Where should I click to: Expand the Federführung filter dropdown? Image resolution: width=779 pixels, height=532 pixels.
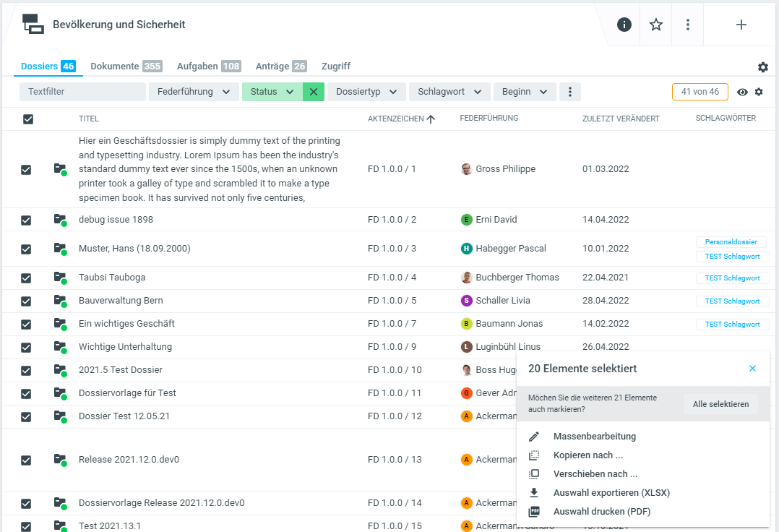coord(194,92)
